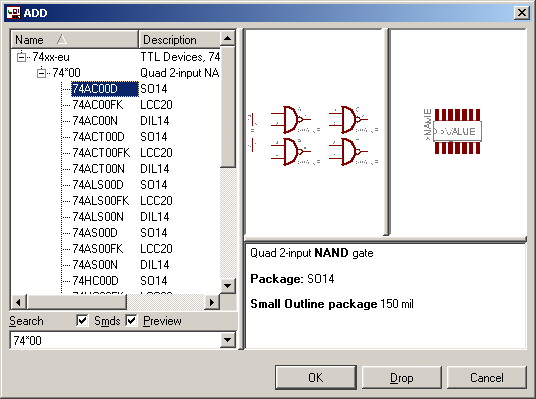
Task: Click the vertical scrollbar down arrow
Action: coord(228,285)
